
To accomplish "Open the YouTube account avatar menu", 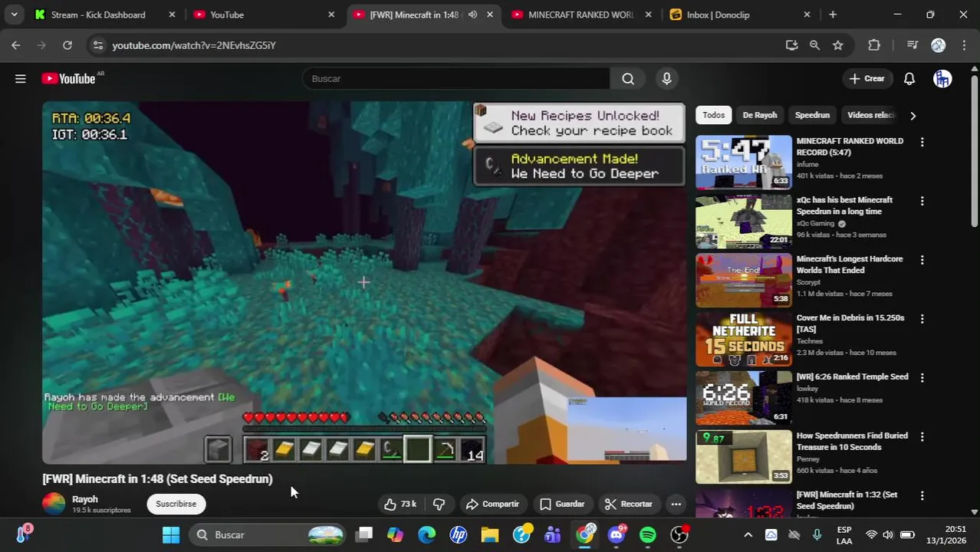I will coord(942,78).
